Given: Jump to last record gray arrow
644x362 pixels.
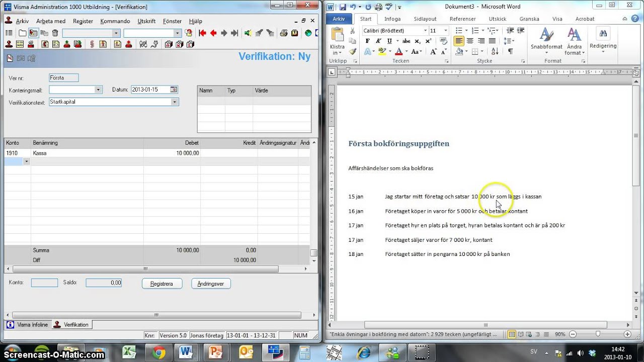Looking at the screenshot, I should pos(234,33).
